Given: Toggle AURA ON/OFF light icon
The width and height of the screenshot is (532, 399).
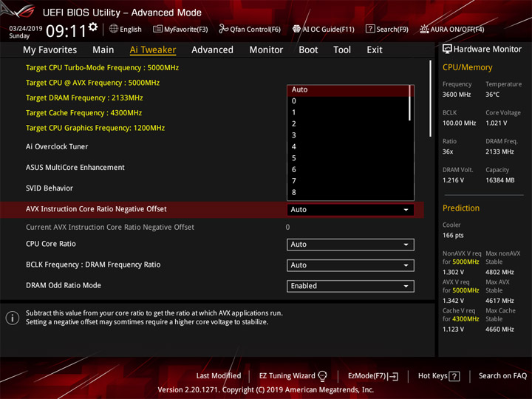Looking at the screenshot, I should tap(424, 29).
